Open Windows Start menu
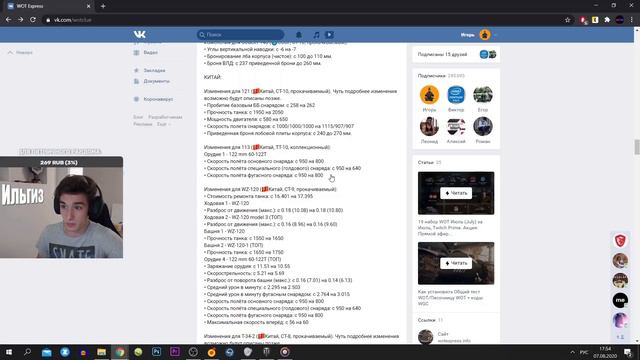The image size is (640, 360). tap(9, 352)
